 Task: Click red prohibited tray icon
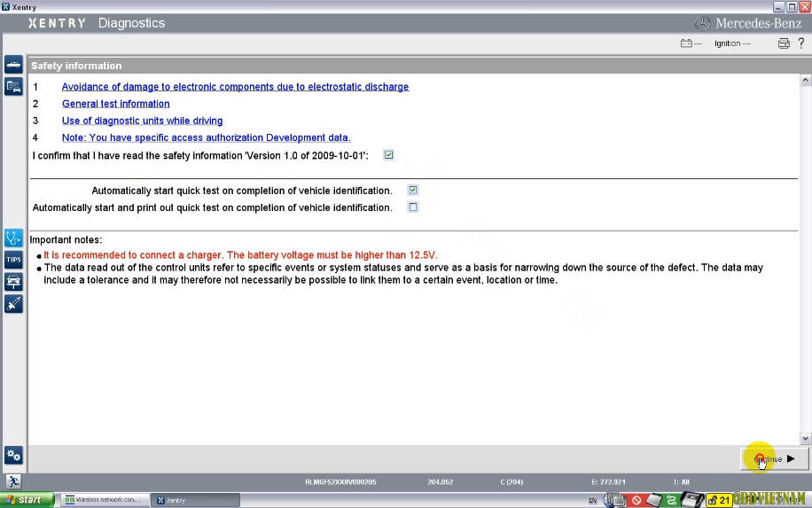click(636, 500)
